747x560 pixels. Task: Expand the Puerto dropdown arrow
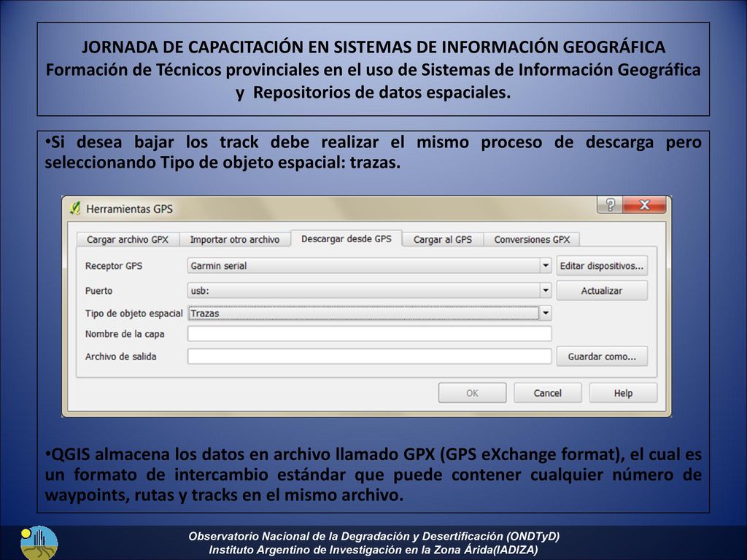point(546,290)
